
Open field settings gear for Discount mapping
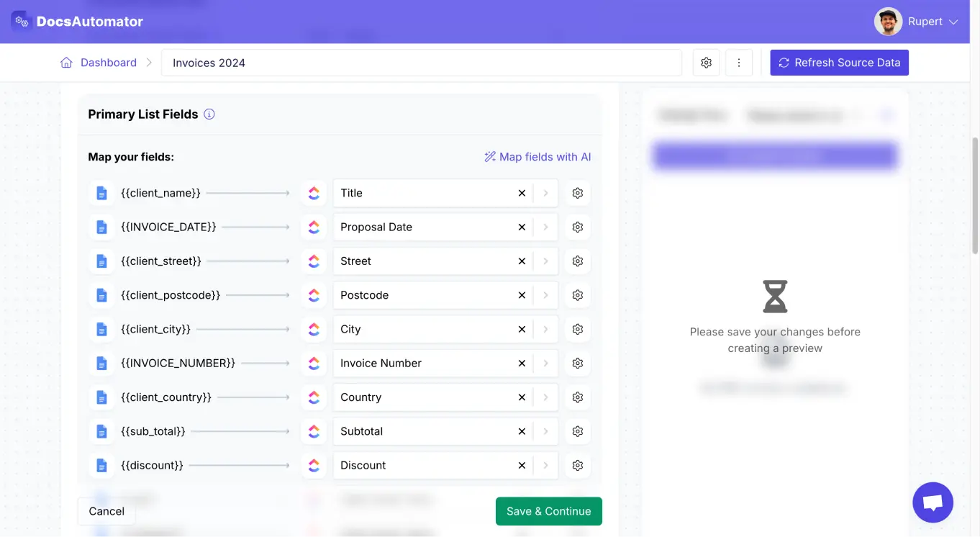point(577,465)
